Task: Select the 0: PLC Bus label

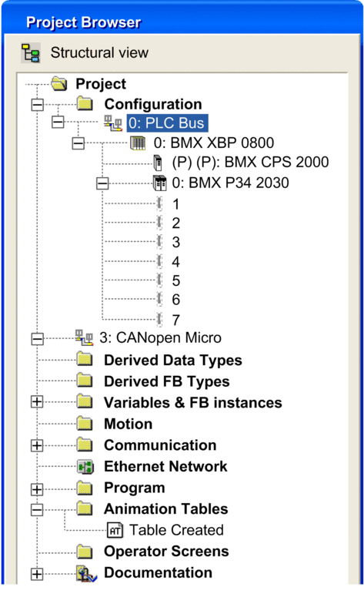Action: pyautogui.click(x=167, y=123)
